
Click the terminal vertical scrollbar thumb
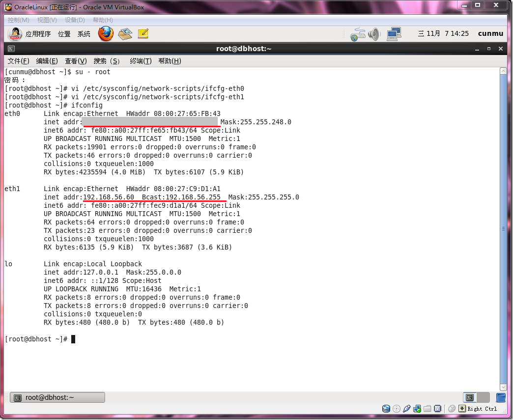click(x=503, y=228)
